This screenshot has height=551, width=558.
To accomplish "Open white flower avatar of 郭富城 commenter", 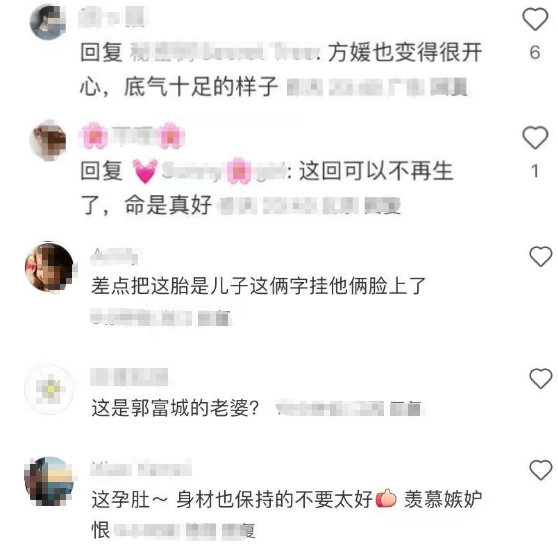I will pyautogui.click(x=49, y=389).
